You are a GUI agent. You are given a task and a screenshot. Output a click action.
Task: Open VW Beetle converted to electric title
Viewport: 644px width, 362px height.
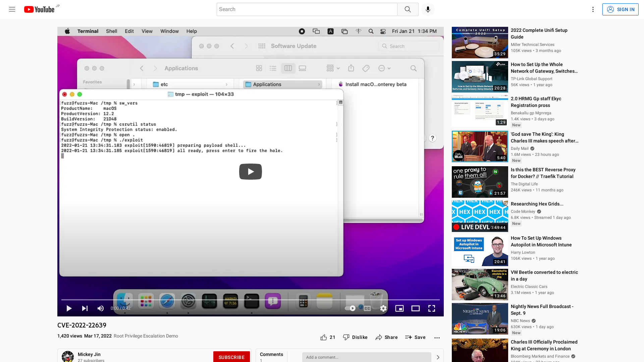544,276
